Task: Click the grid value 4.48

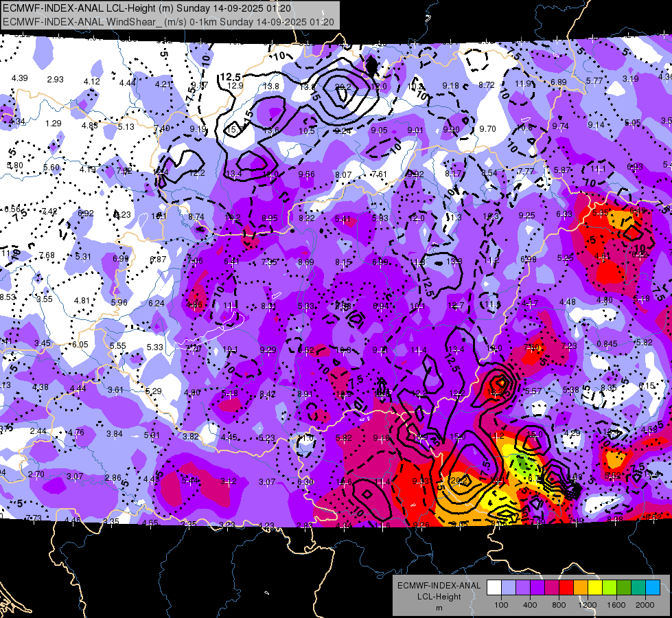Action: click(x=568, y=302)
